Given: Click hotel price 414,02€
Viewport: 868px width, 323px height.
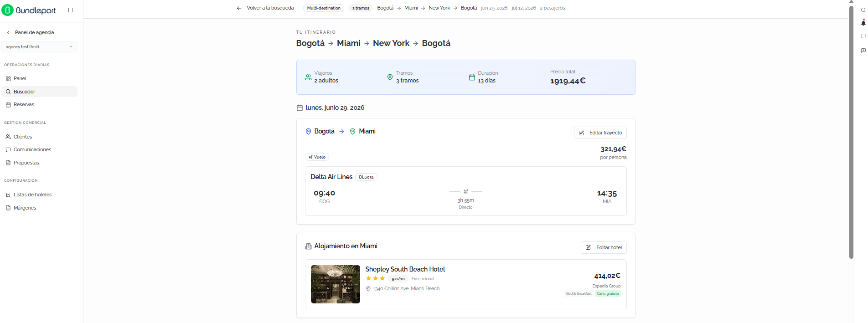Looking at the screenshot, I should click(x=607, y=276).
